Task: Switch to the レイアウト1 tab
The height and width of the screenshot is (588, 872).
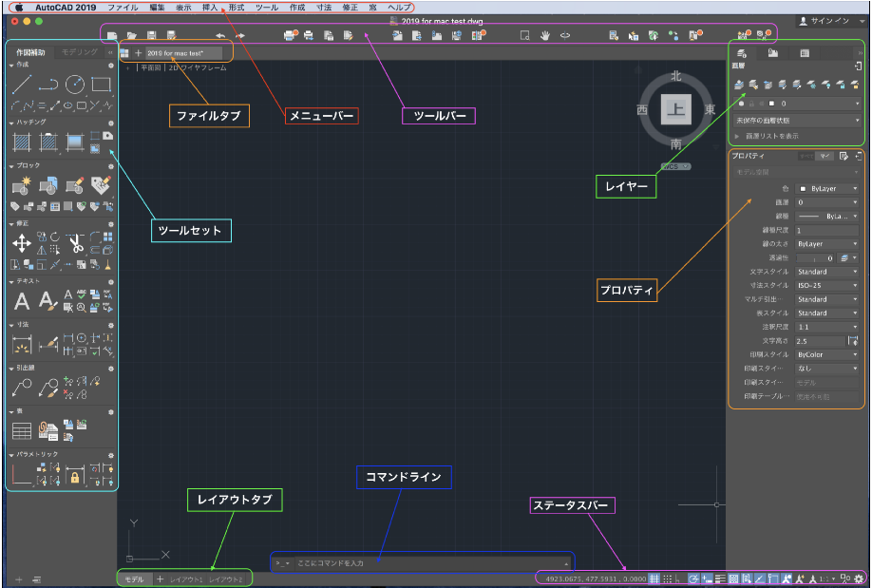Action: (x=186, y=579)
